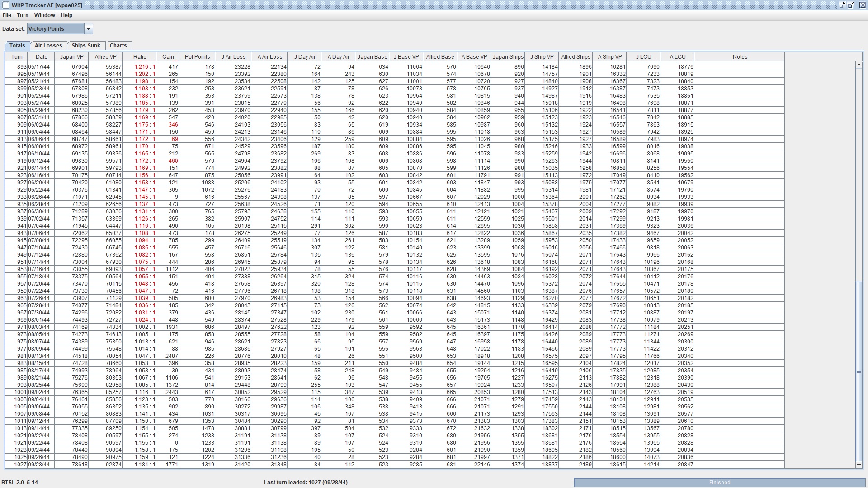Switch to the Ships Sunk tab

pyautogui.click(x=86, y=46)
